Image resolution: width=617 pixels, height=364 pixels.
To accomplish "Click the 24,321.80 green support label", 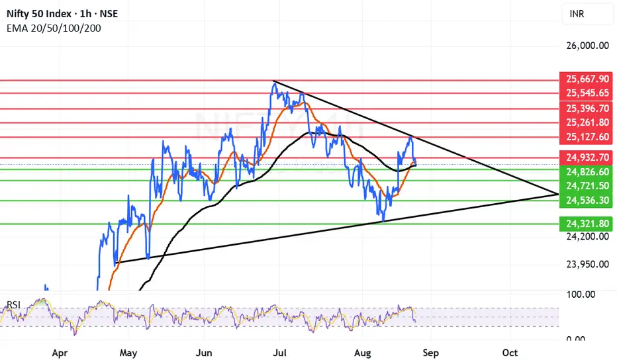I will tap(587, 224).
